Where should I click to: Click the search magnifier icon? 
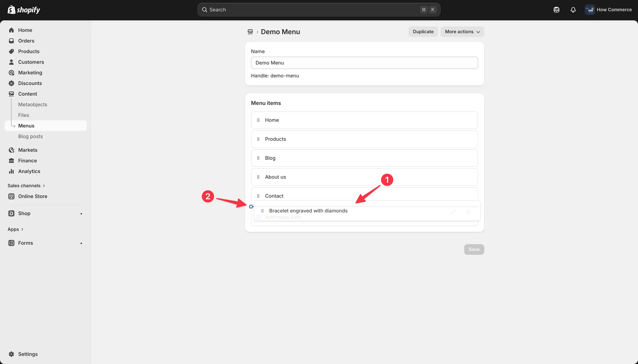pyautogui.click(x=204, y=10)
